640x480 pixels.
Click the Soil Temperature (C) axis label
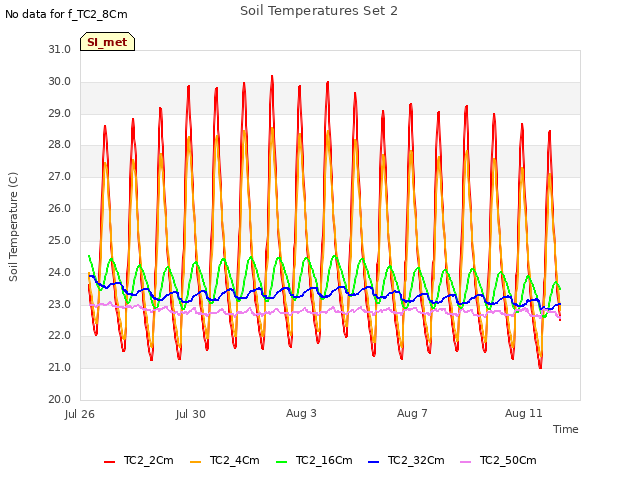[x=13, y=227]
